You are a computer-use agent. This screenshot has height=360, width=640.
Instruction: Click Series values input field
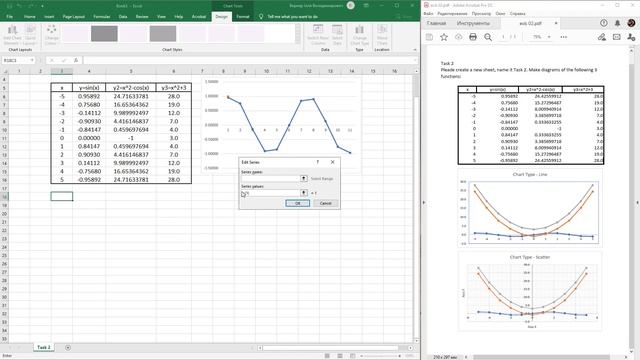271,193
